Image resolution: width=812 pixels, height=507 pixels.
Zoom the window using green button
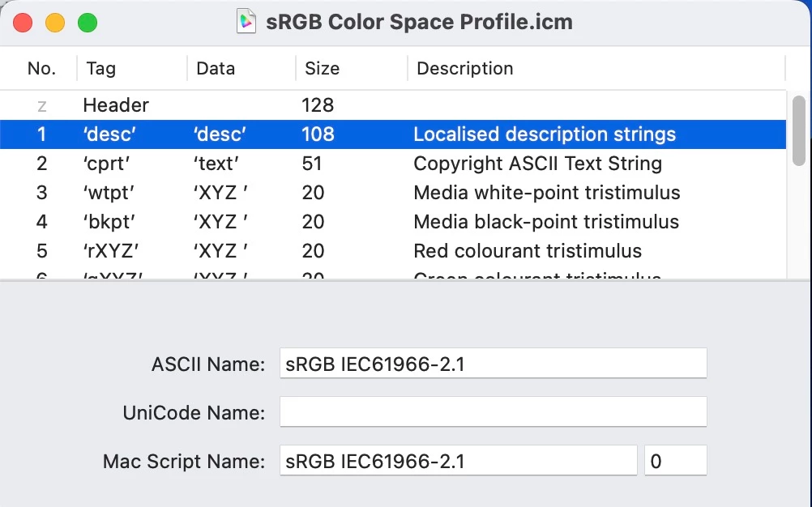(88, 23)
